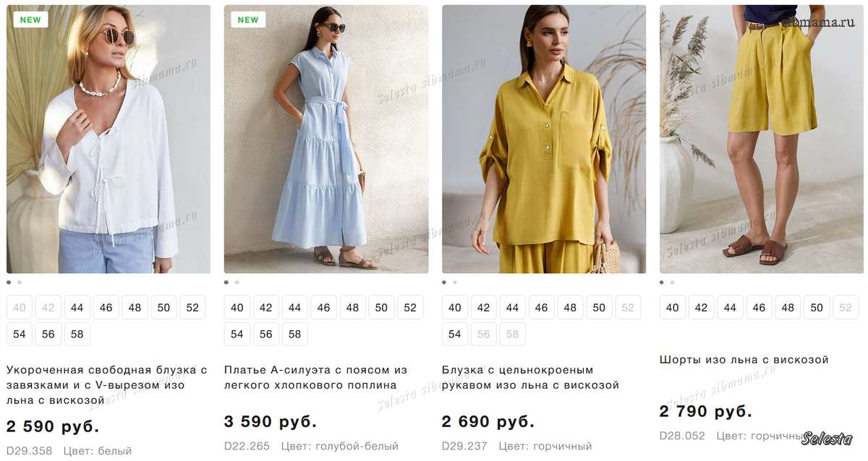Select size 40 for the linen shorts
Image resolution: width=868 pixels, height=461 pixels.
pyautogui.click(x=673, y=308)
